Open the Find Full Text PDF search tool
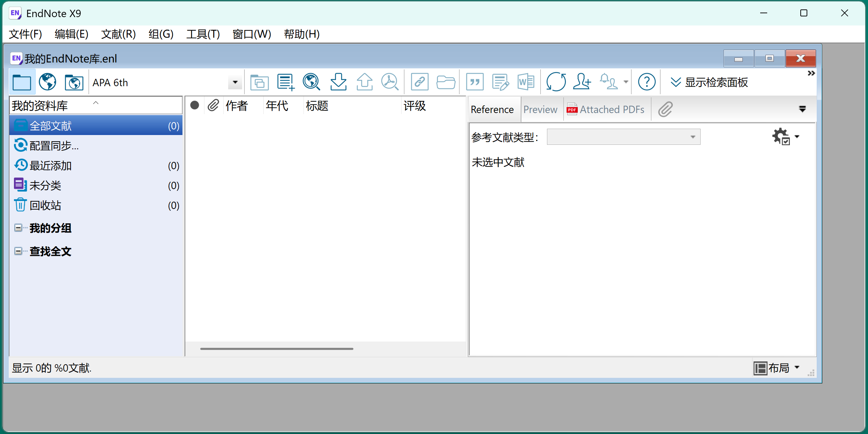The image size is (868, 434). [x=390, y=82]
